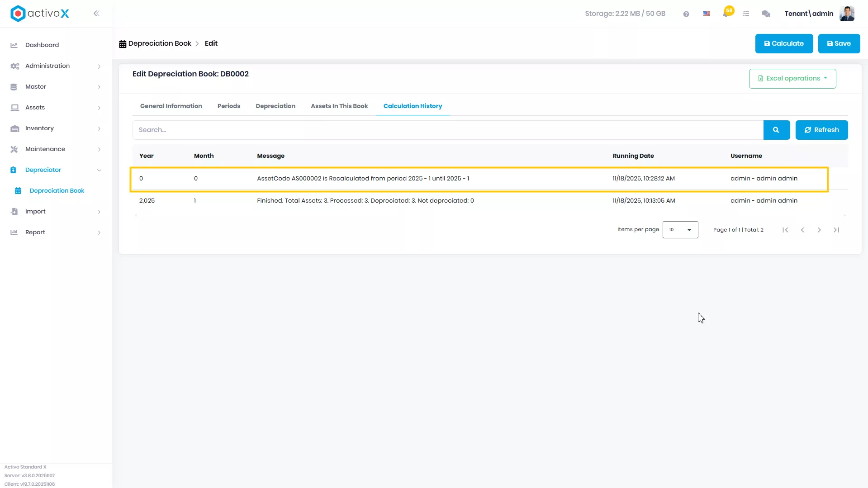Screen dimensions: 868x488
Task: Expand the Maintenance menu chevron
Action: click(99, 150)
